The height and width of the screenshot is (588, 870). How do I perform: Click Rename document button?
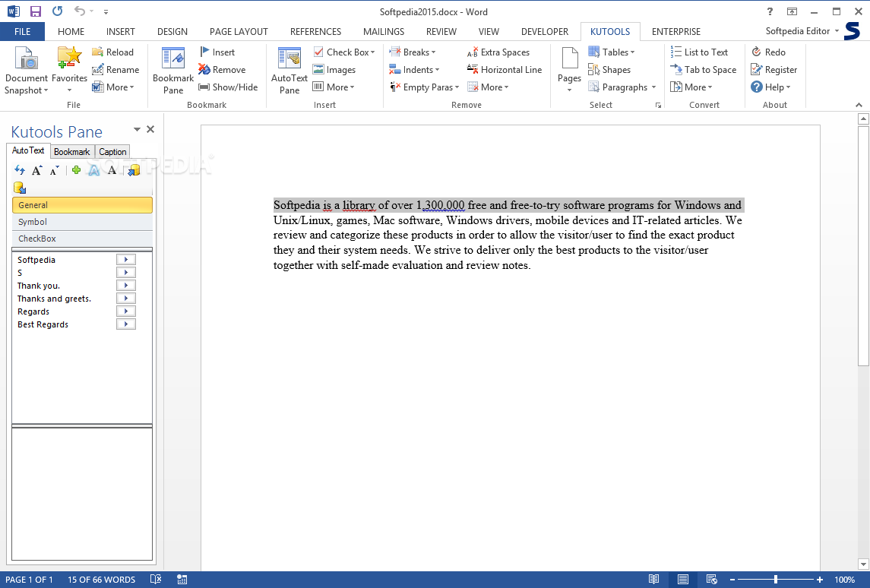tap(115, 70)
